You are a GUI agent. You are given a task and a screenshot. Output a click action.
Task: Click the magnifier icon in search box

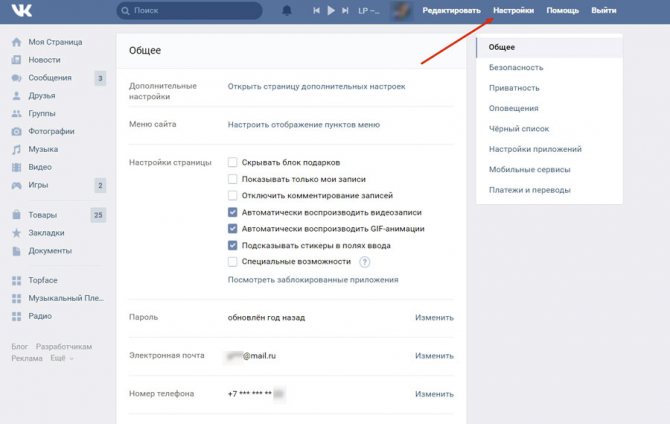pyautogui.click(x=125, y=11)
